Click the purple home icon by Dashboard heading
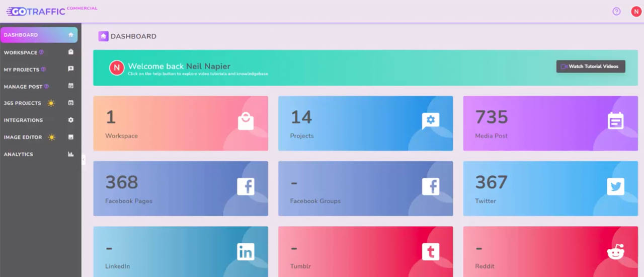This screenshot has height=277, width=644. (103, 36)
